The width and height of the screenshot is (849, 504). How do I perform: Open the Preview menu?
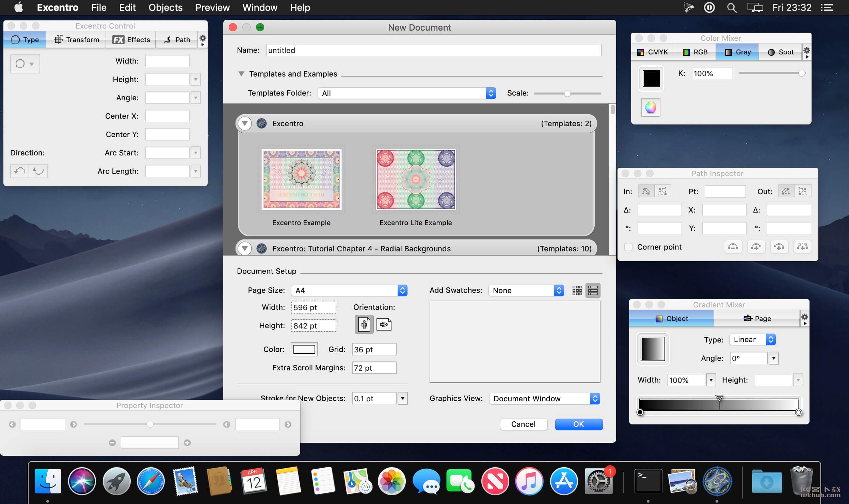point(212,7)
